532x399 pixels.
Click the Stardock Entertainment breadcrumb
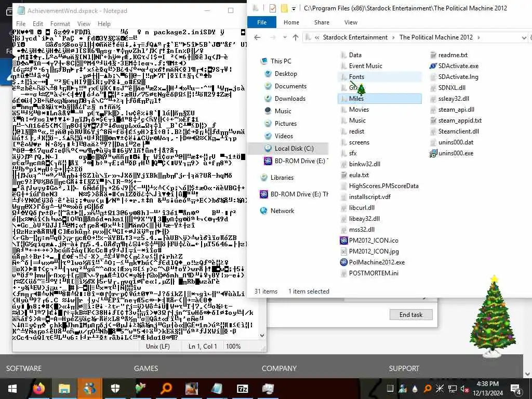[355, 37]
